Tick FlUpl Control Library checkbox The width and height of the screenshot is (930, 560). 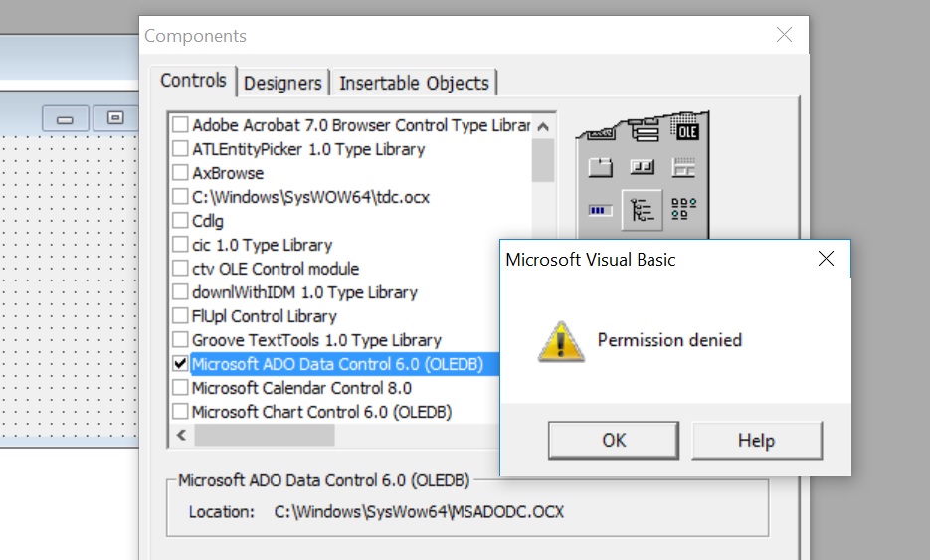[180, 316]
